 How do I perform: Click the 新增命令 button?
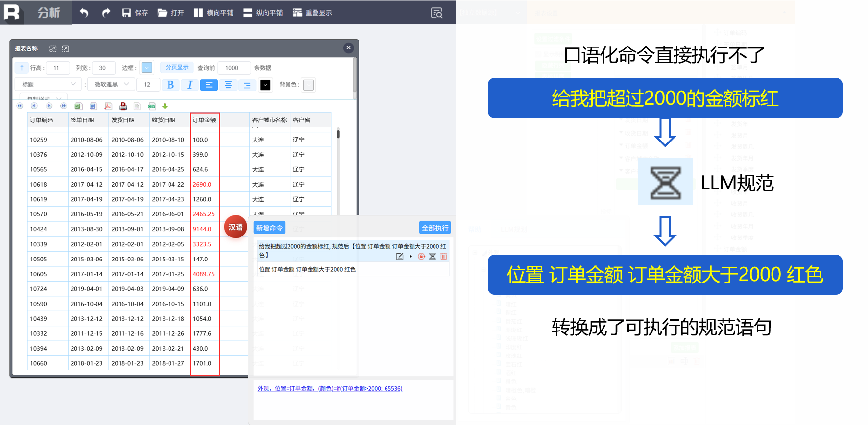tap(269, 228)
